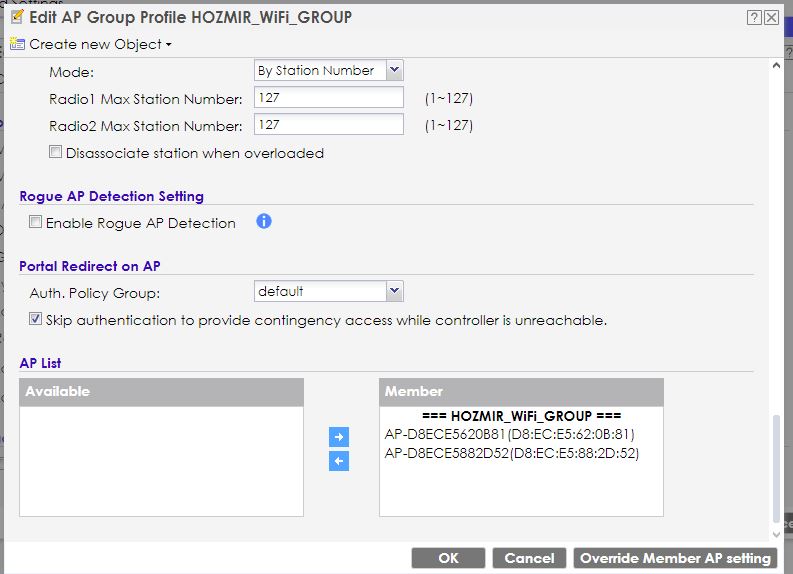
Task: Click the edit pencil icon in dialog title
Action: 17,17
